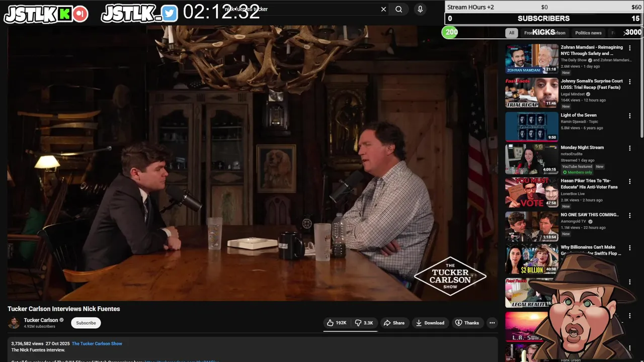Click Members only badge on Monday Night Stream
The image size is (644, 362).
click(x=577, y=172)
